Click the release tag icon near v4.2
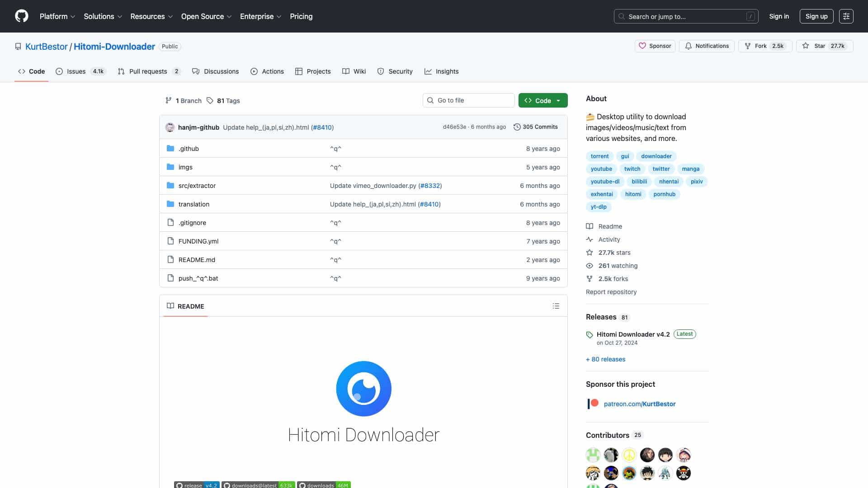868x488 pixels. tap(590, 335)
